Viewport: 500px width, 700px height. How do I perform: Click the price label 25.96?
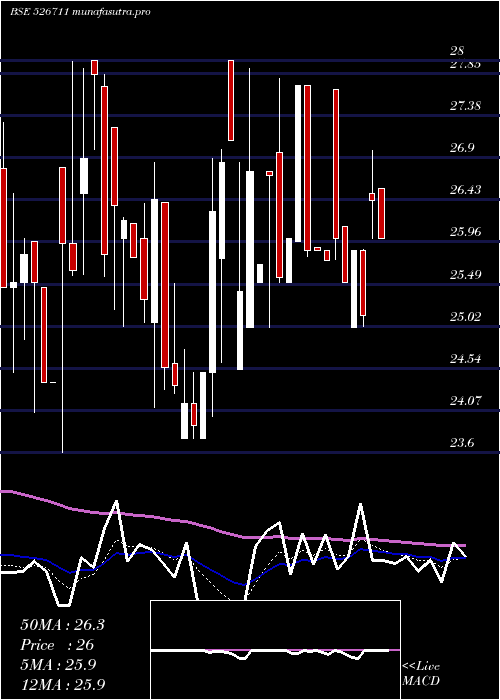[465, 232]
